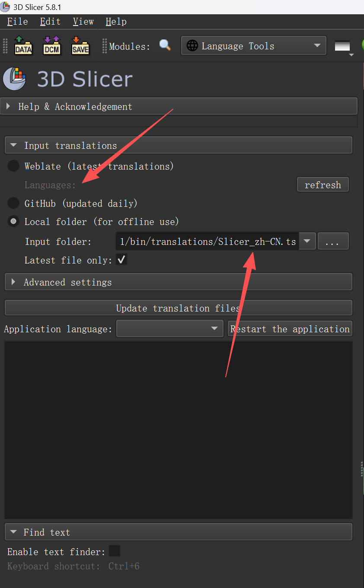The width and height of the screenshot is (364, 588).
Task: Open the Application language dropdown
Action: [169, 329]
